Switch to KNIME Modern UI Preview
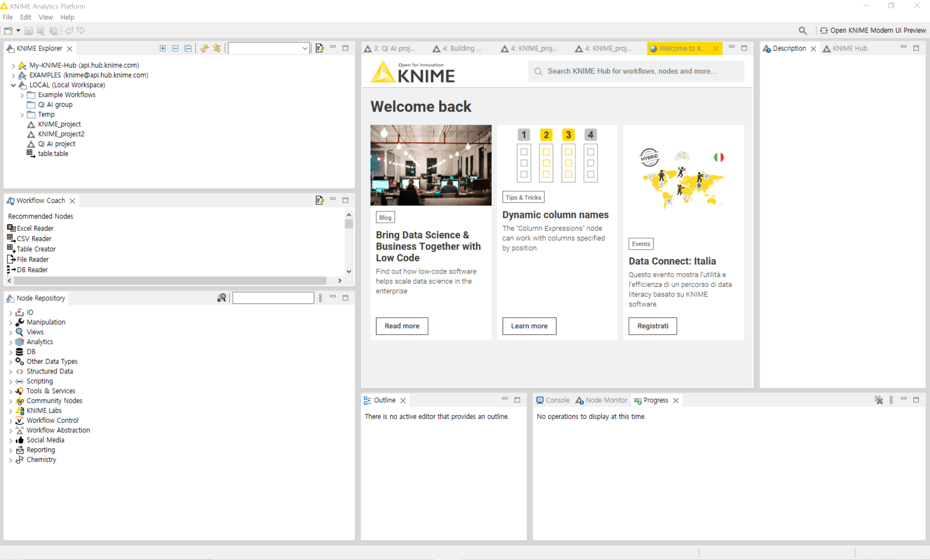The image size is (930, 560). coord(873,31)
